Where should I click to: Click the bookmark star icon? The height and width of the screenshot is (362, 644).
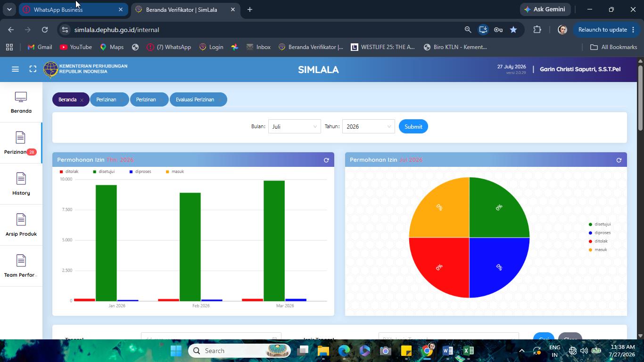click(513, 30)
